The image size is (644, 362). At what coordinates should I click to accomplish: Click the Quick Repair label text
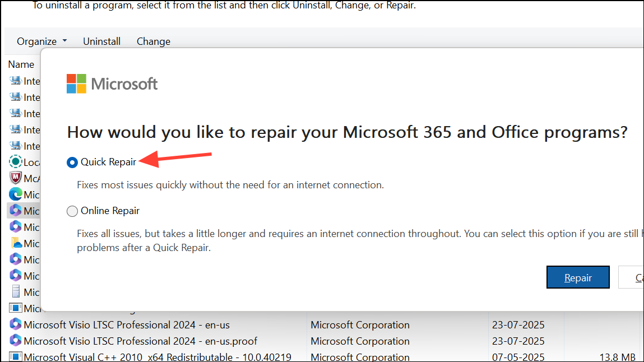pyautogui.click(x=108, y=162)
